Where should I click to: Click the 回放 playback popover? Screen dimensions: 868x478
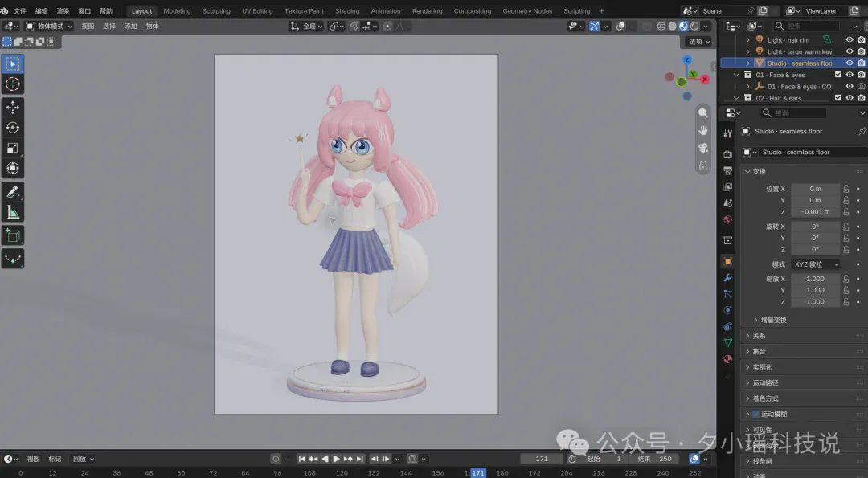(x=84, y=459)
